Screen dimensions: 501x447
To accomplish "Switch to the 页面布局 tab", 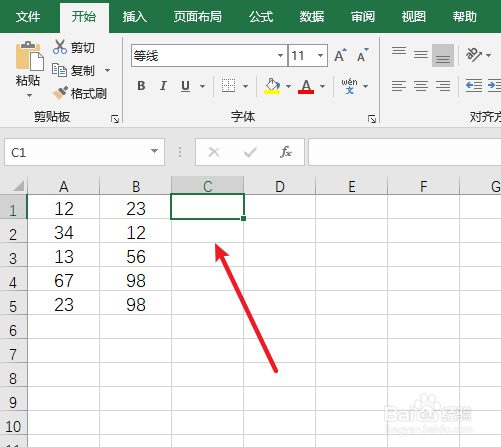I will (198, 17).
